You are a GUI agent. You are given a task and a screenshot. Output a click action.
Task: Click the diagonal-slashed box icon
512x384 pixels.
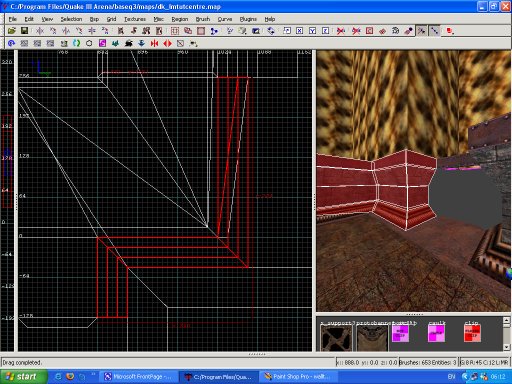[180, 43]
